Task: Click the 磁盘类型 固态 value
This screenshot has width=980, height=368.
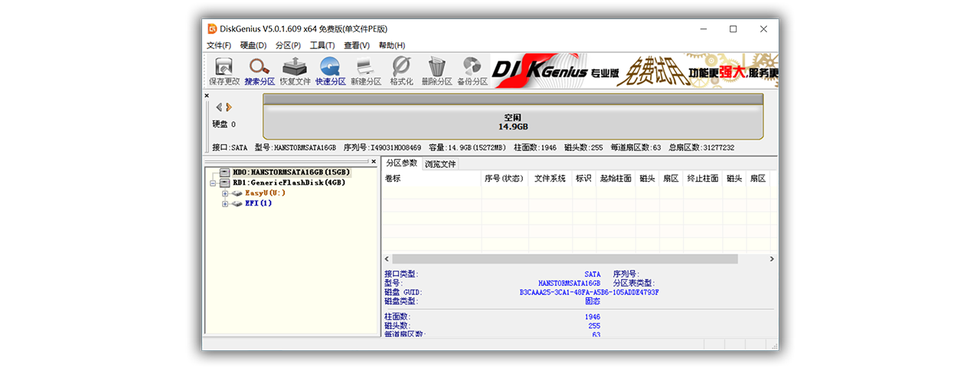Action: pyautogui.click(x=593, y=302)
